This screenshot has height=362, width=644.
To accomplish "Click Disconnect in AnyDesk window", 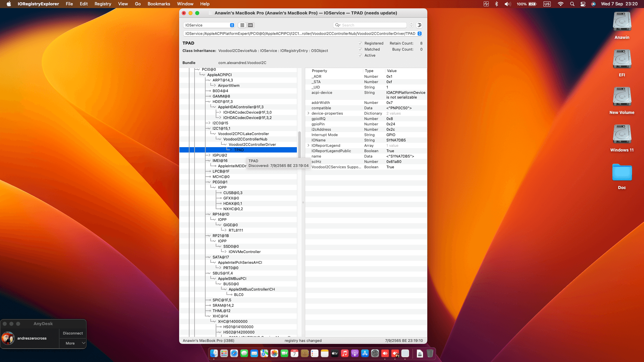I will (73, 333).
